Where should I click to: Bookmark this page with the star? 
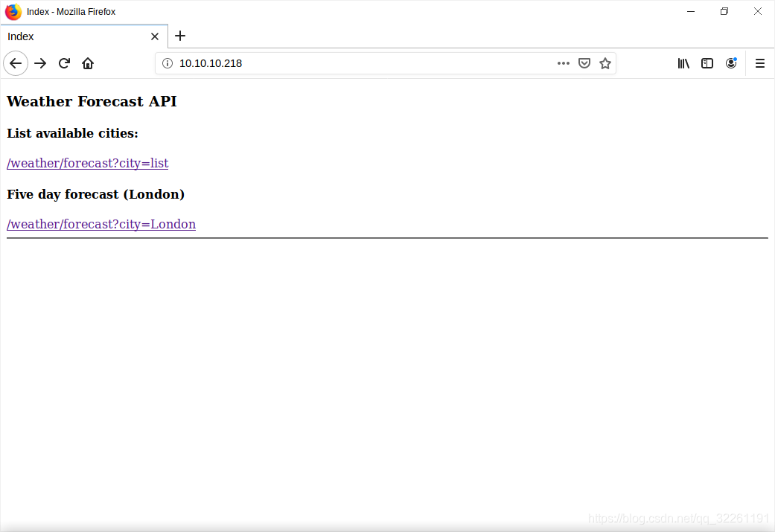point(605,63)
